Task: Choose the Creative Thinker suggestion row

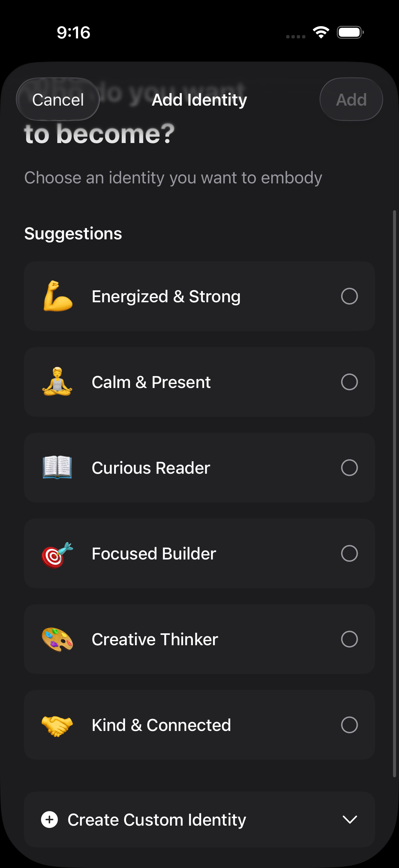Action: [199, 639]
